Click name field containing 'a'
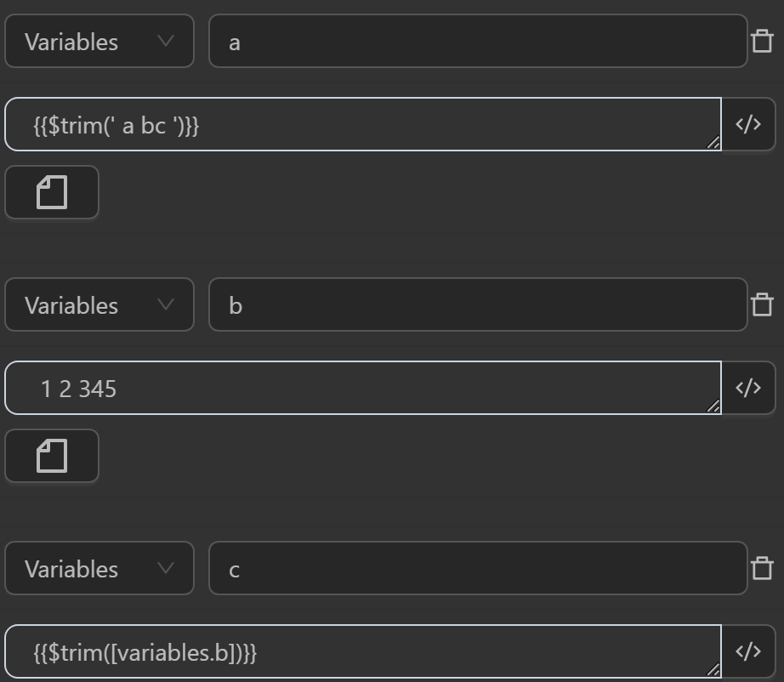Screen dimensions: 784x682 point(478,42)
